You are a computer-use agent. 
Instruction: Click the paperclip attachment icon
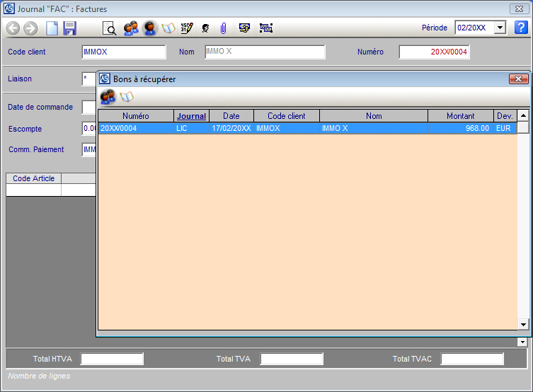tap(223, 28)
